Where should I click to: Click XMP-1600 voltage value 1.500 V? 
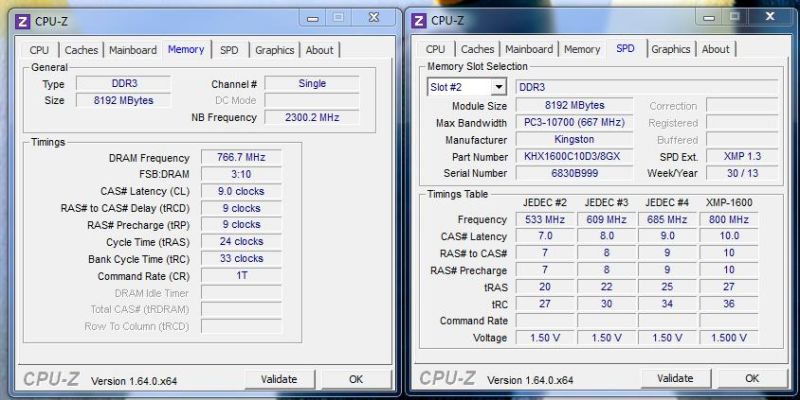point(729,338)
